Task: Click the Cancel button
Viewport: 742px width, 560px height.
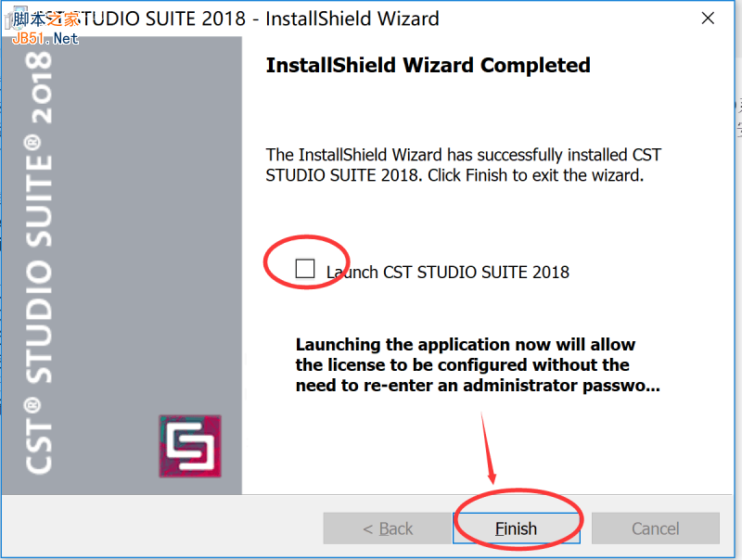Action: coord(655,528)
